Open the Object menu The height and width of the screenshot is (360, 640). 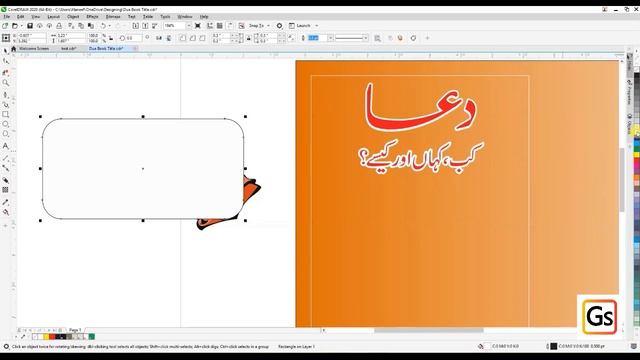tap(73, 17)
